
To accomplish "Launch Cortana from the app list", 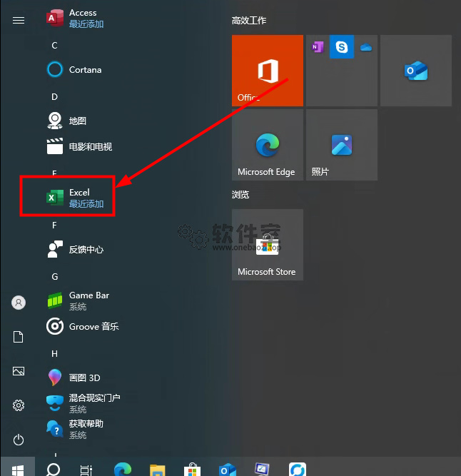I will point(74,69).
